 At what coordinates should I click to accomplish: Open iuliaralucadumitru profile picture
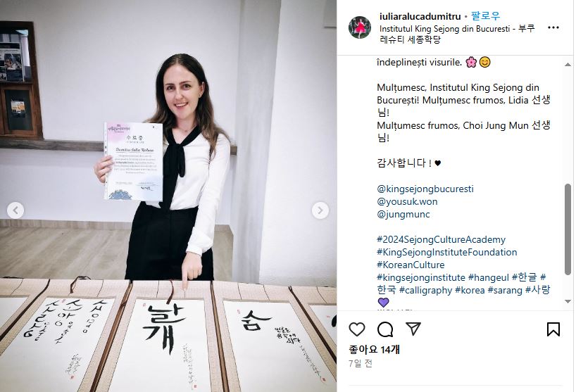click(360, 27)
